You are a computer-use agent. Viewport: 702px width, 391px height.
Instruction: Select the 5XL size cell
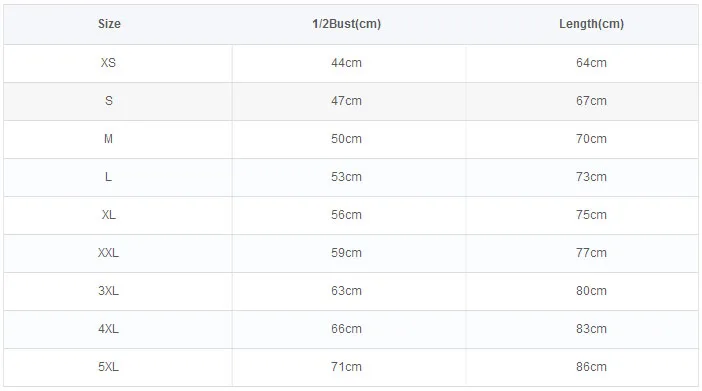click(108, 367)
